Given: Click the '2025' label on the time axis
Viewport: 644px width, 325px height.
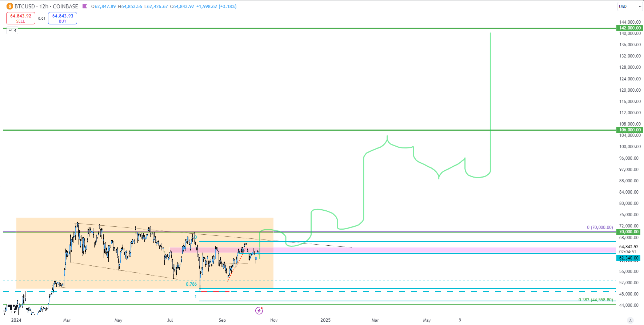Looking at the screenshot, I should coord(325,320).
